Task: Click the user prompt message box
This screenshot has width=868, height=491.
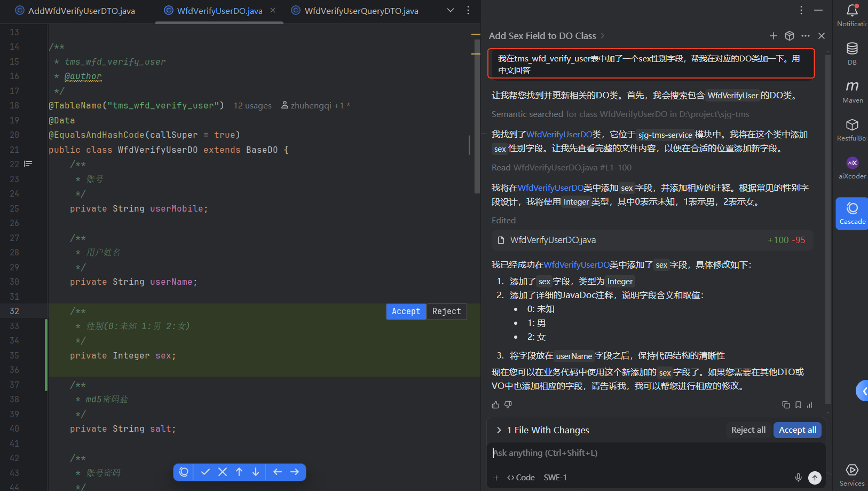Action: point(651,64)
